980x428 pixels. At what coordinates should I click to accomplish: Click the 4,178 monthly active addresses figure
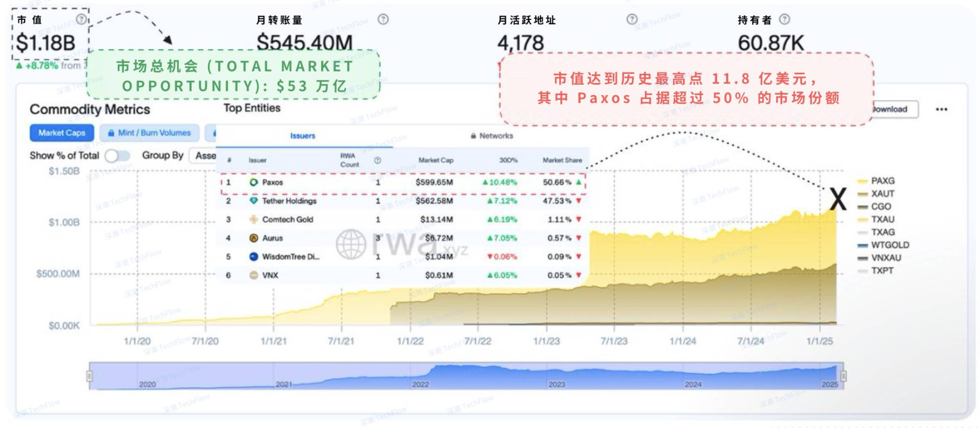pyautogui.click(x=520, y=43)
